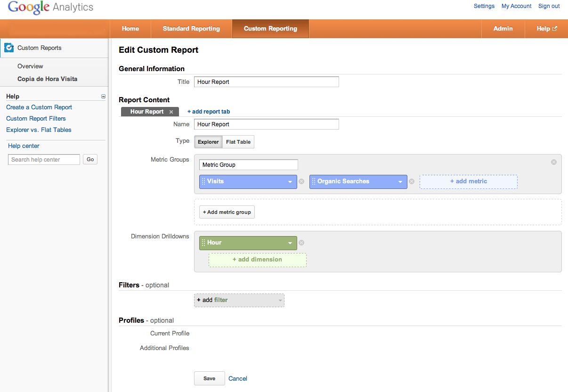
Task: Close the Hour Report tab X
Action: tap(171, 112)
